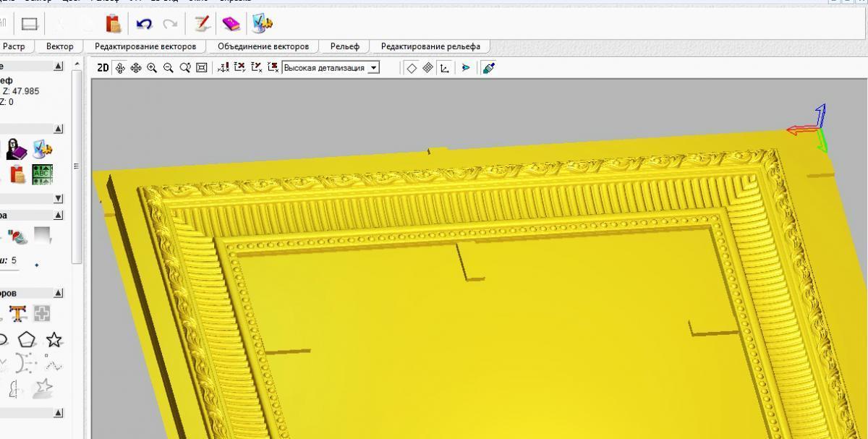Toggle the origin axes display icon

coord(444,68)
